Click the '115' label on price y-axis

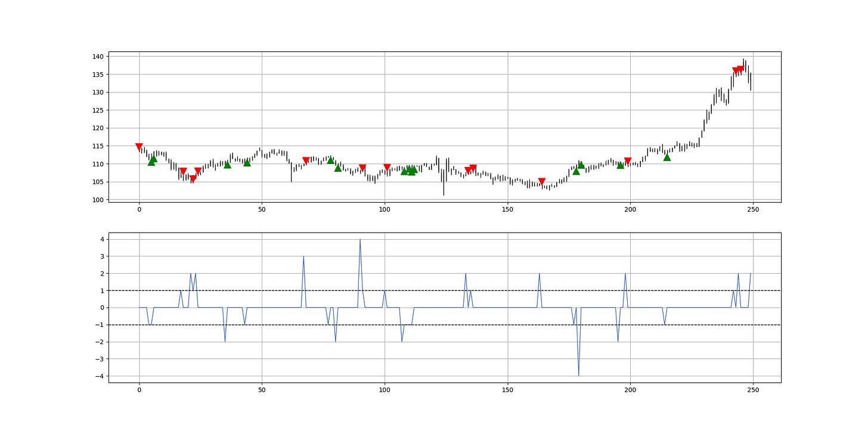point(98,146)
